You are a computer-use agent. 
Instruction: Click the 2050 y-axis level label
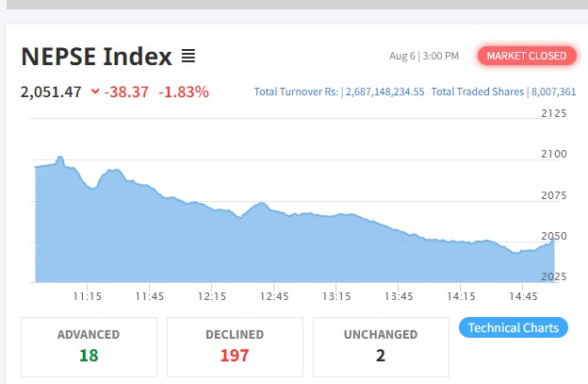554,236
